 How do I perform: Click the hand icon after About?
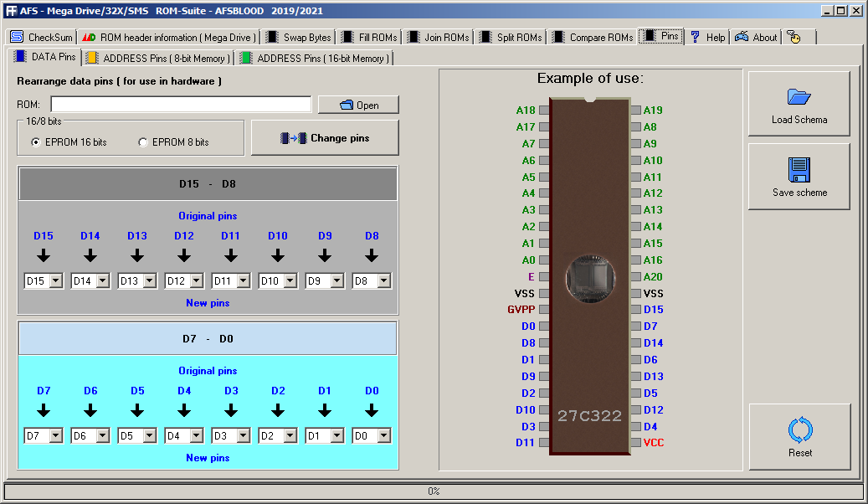coord(794,37)
